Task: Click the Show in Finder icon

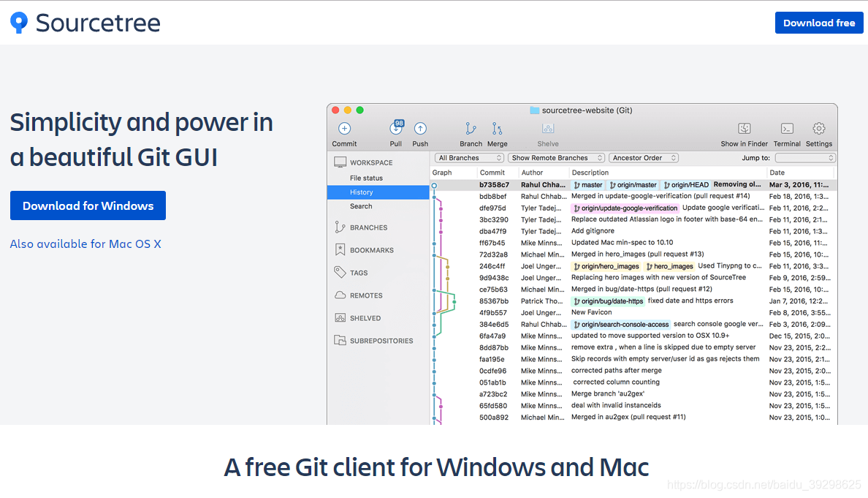Action: 745,129
